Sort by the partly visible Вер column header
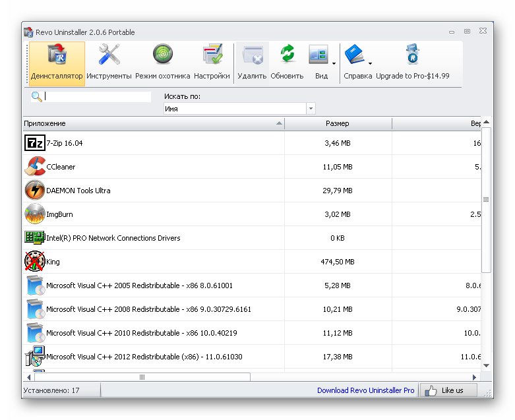The width and height of the screenshot is (515, 420). [437, 123]
